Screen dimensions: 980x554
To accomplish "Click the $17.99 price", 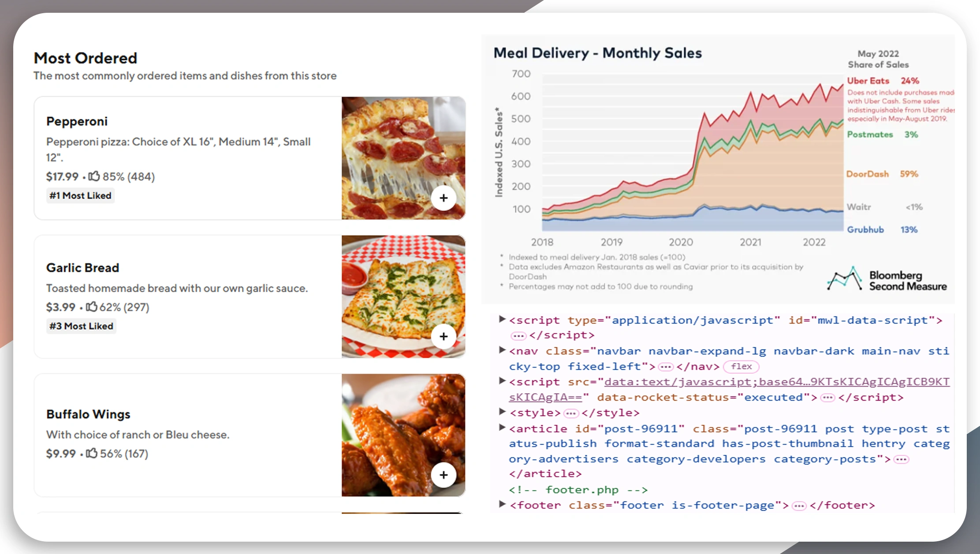I will (62, 176).
